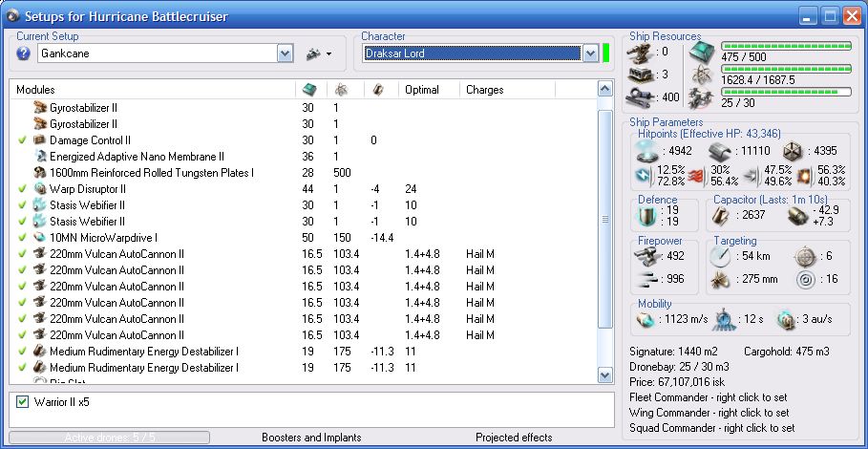868x449 pixels.
Task: Click the 10MN MicroWarpdrive I module icon
Action: point(39,238)
